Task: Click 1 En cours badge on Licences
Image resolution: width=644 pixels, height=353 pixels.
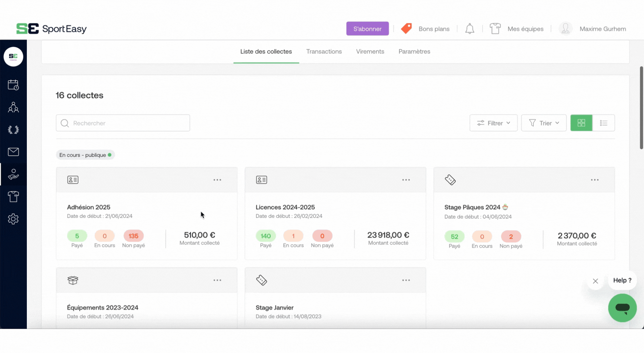Action: 293,236
